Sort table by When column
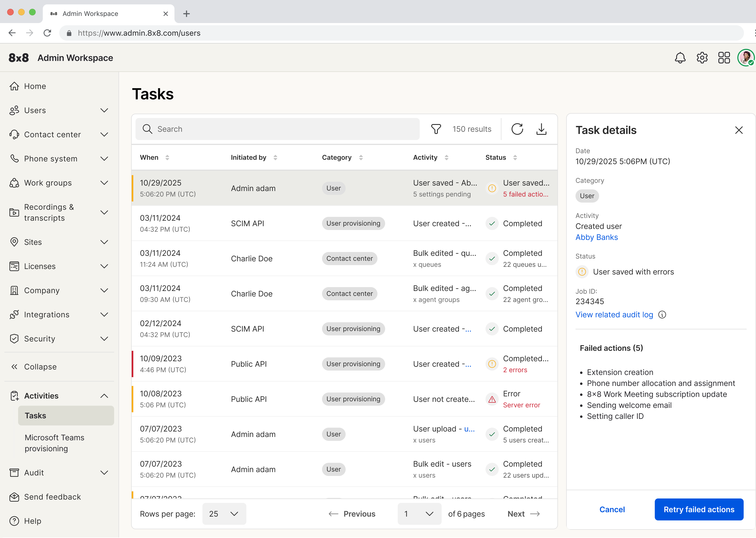 [x=167, y=157]
